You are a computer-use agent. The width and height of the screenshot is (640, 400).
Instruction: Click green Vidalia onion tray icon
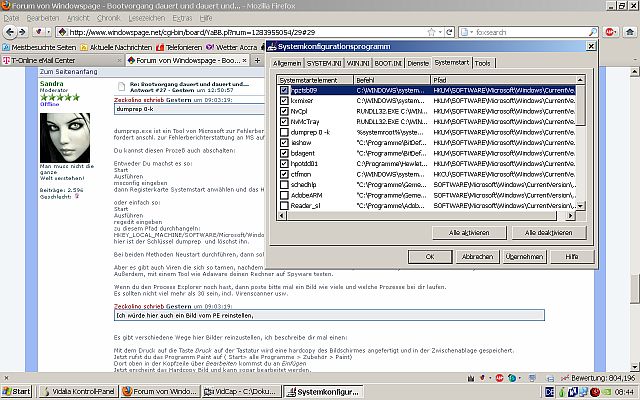click(562, 392)
